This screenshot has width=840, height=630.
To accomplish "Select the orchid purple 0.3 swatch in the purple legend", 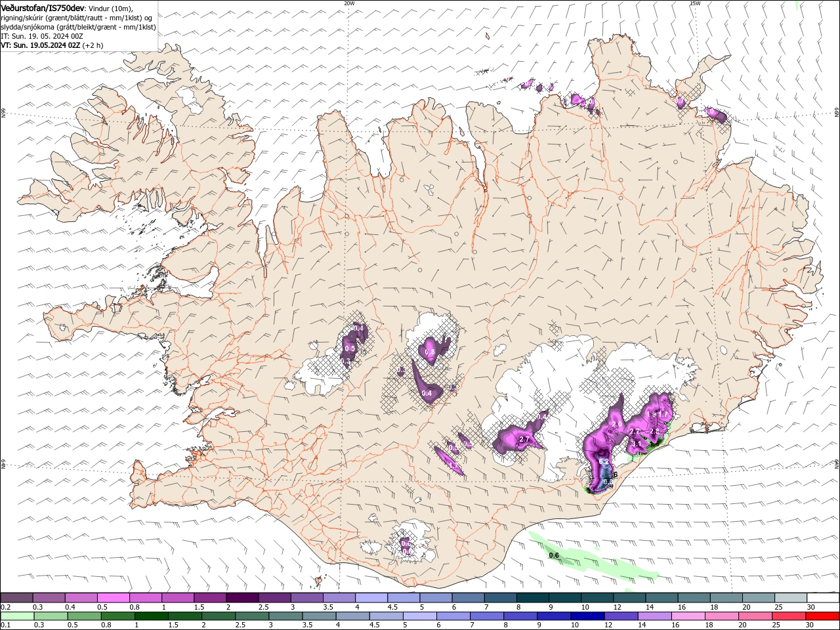I will (49, 598).
